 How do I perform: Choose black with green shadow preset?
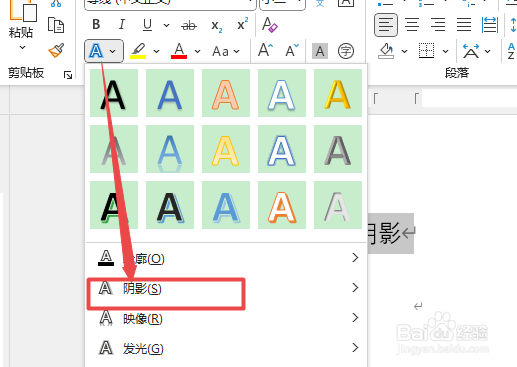114,205
